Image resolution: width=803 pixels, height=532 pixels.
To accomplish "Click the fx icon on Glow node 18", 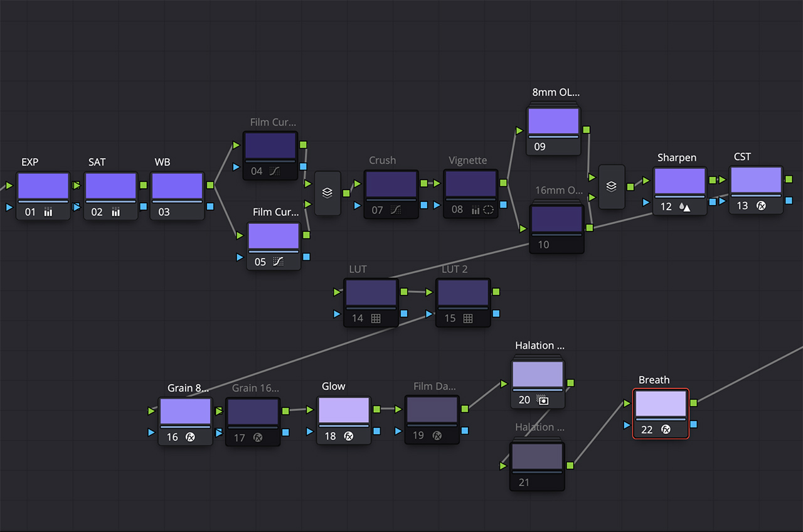I will (349, 436).
